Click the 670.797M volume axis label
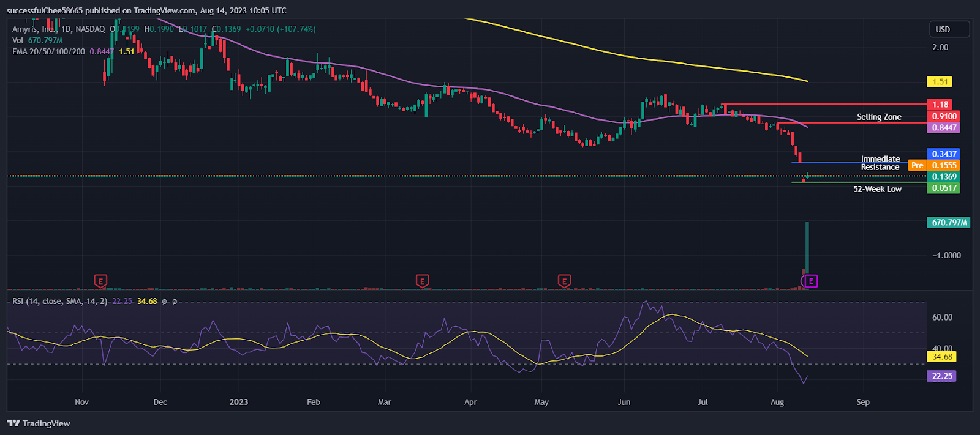 pyautogui.click(x=949, y=223)
